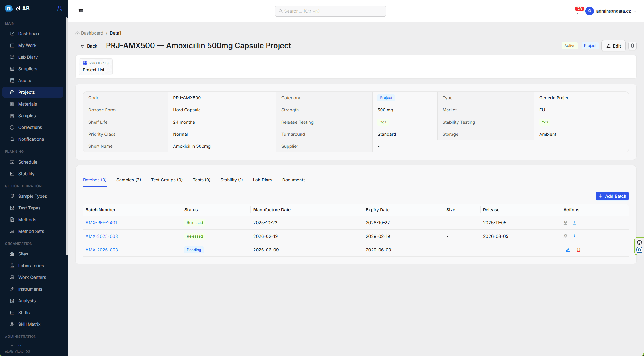The height and width of the screenshot is (356, 644).
Task: Open Materials in the sidebar
Action: coord(33,104)
